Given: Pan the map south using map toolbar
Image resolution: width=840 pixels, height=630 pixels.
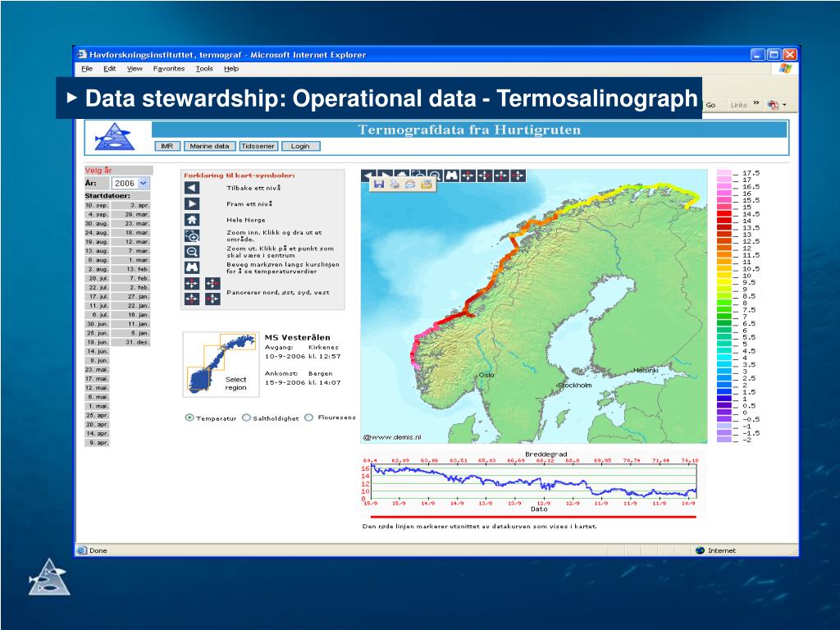Looking at the screenshot, I should pyautogui.click(x=501, y=176).
